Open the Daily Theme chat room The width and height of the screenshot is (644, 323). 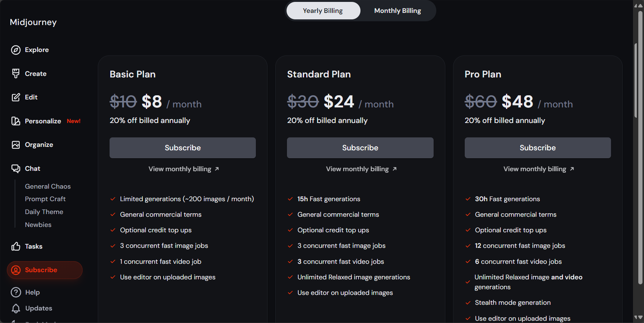click(x=44, y=212)
